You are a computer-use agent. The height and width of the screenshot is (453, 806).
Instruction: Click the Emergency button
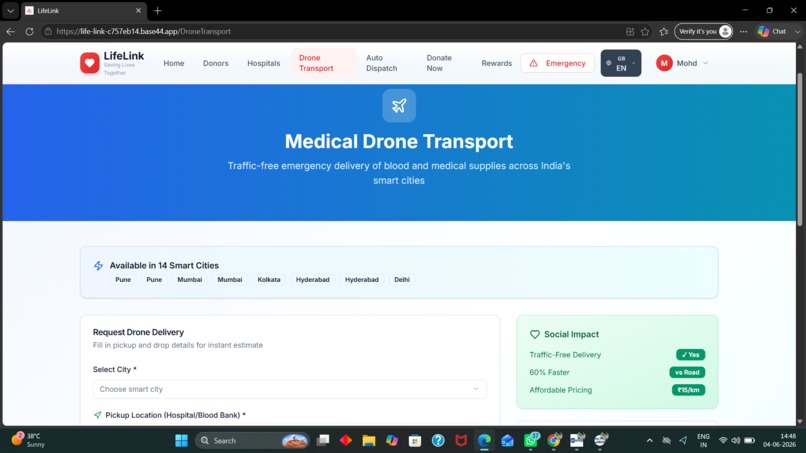point(557,63)
